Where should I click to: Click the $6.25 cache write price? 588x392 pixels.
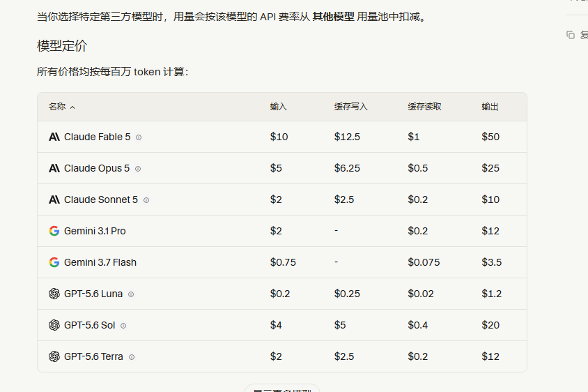(x=347, y=168)
